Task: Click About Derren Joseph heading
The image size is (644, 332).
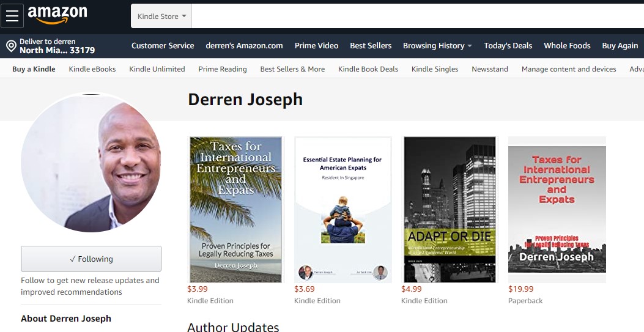Action: pyautogui.click(x=66, y=319)
